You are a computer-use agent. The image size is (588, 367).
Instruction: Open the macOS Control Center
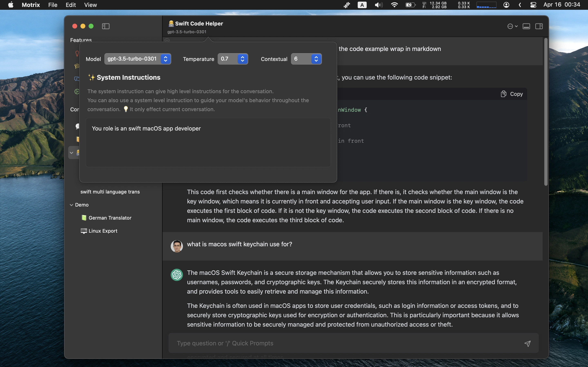(x=533, y=5)
